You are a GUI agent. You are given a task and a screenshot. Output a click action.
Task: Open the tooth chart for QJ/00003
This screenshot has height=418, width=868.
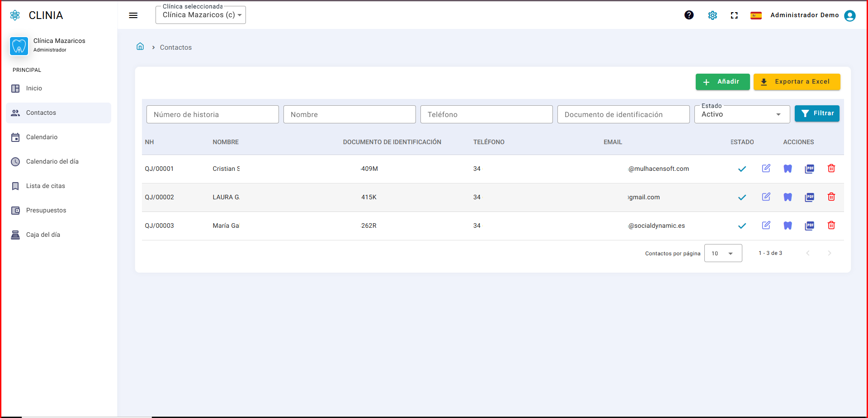point(788,225)
